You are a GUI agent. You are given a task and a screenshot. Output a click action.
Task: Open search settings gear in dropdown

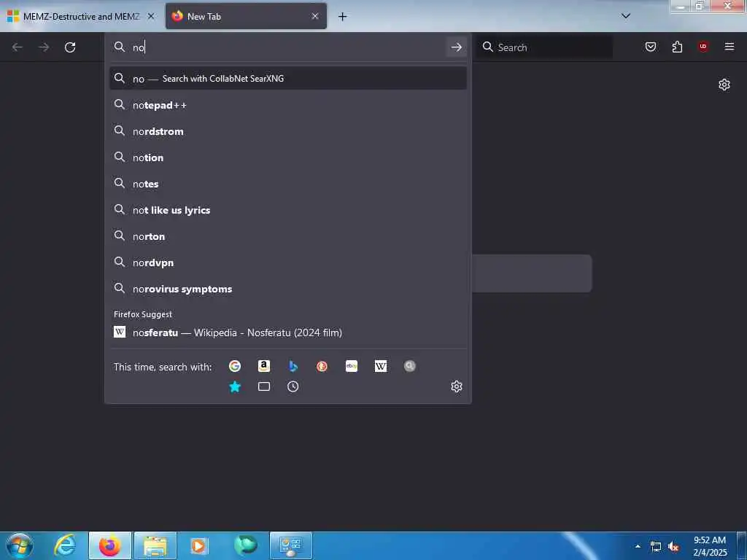click(x=457, y=386)
